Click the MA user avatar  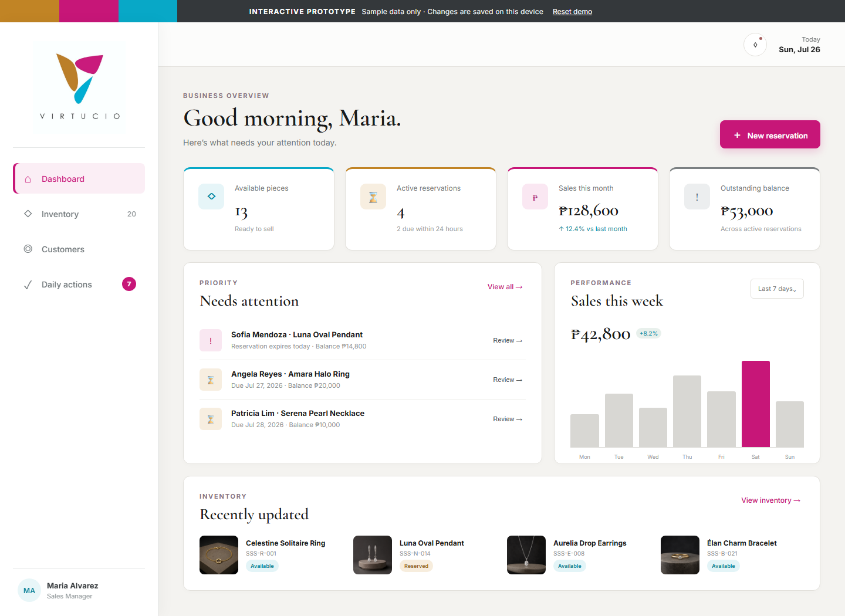pos(29,590)
